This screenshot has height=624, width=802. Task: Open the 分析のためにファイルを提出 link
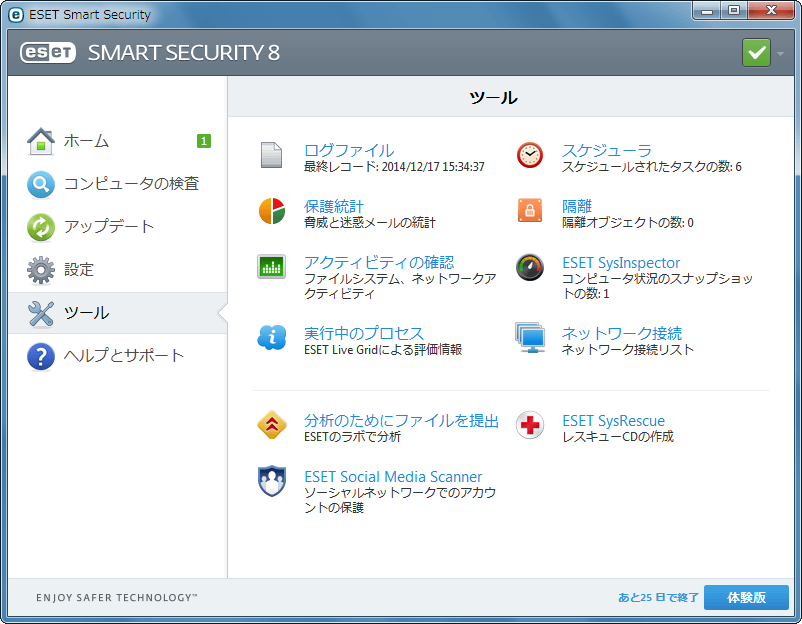coord(401,420)
